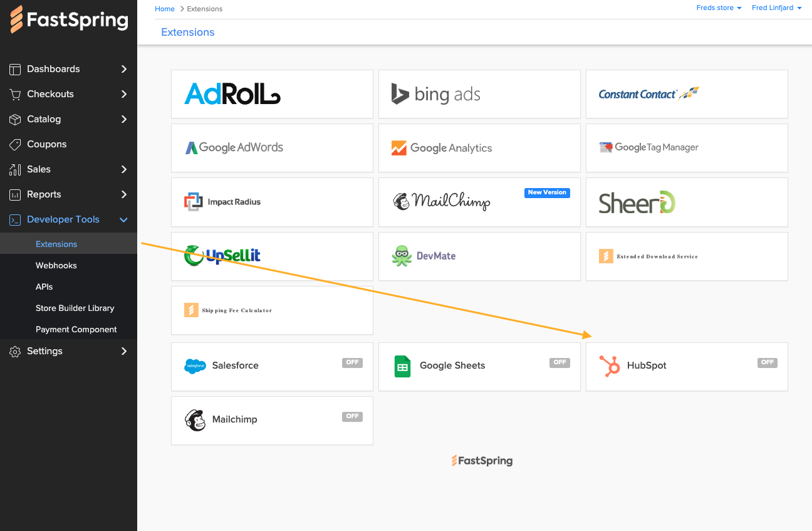This screenshot has width=812, height=531.
Task: Open the UpSellit extension card
Action: pos(272,256)
